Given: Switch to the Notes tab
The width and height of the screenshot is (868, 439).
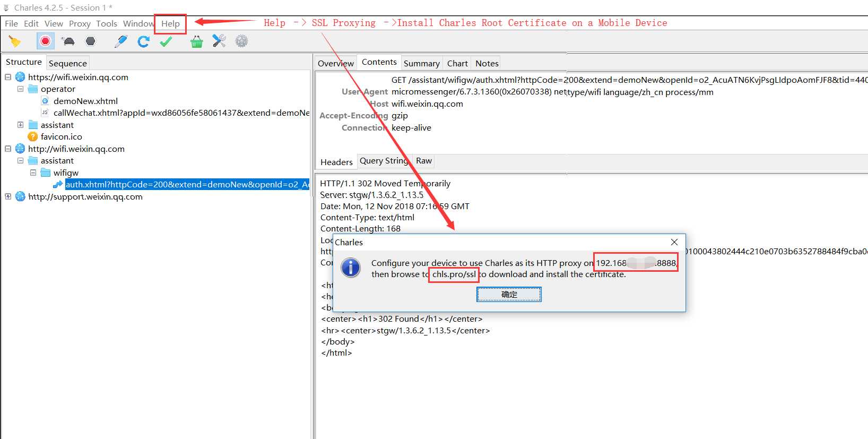Looking at the screenshot, I should [487, 63].
